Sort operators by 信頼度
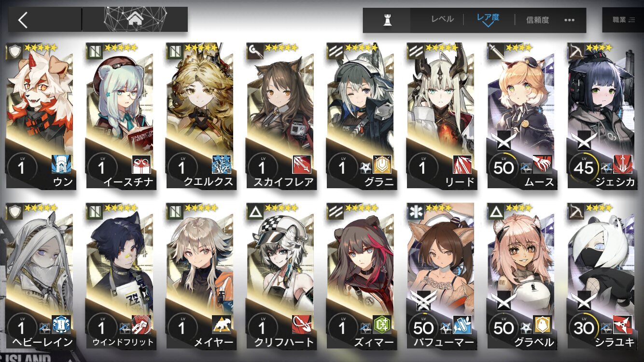Viewport: 644px width, 362px height. [x=537, y=20]
